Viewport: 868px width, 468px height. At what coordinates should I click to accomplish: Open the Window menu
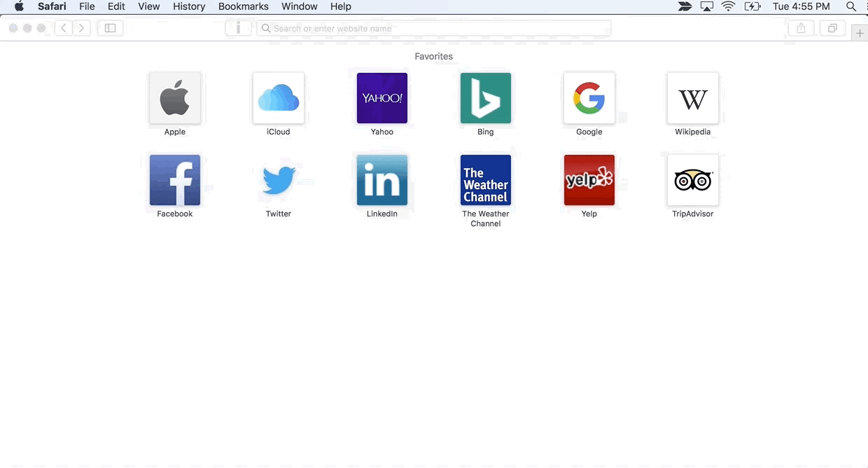click(300, 6)
